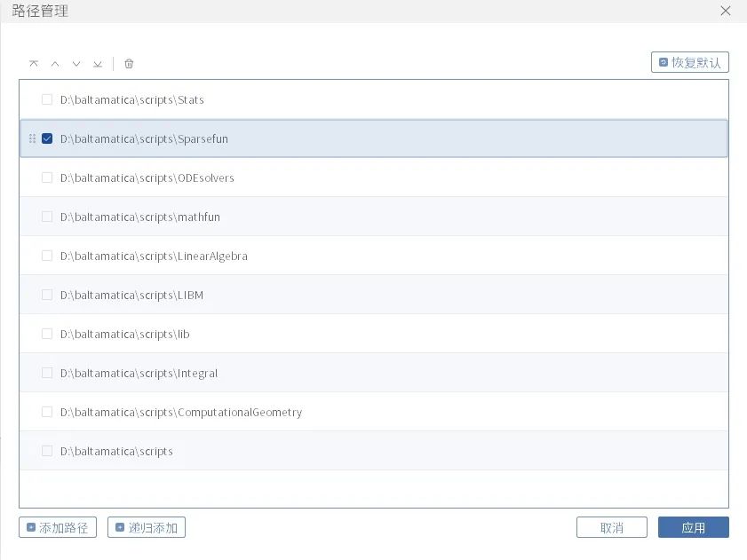Click the trash delete icon
This screenshot has height=560, width=747.
tap(129, 64)
